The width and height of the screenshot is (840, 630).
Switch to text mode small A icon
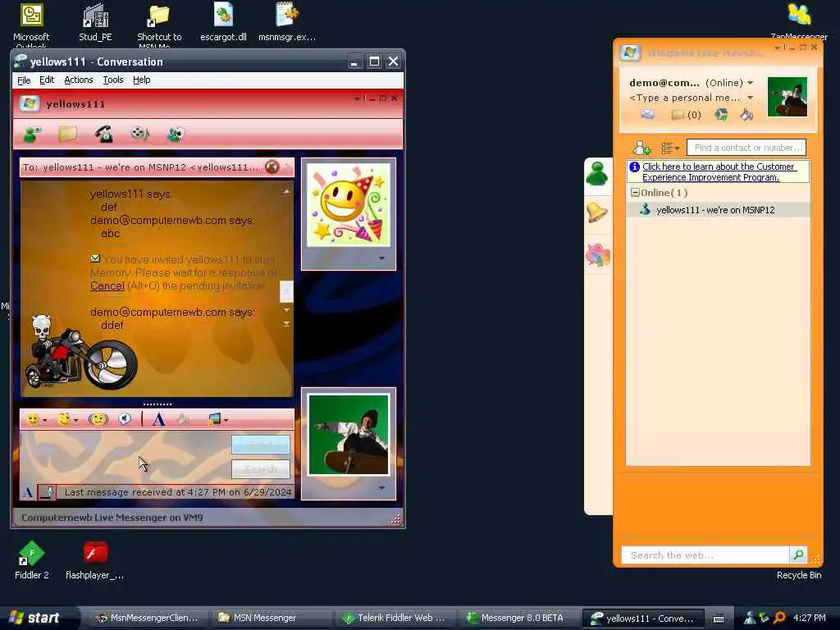[29, 492]
